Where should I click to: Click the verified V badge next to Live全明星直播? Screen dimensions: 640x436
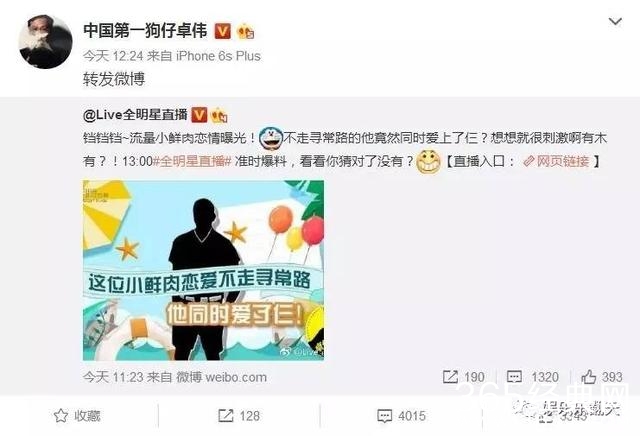(199, 115)
